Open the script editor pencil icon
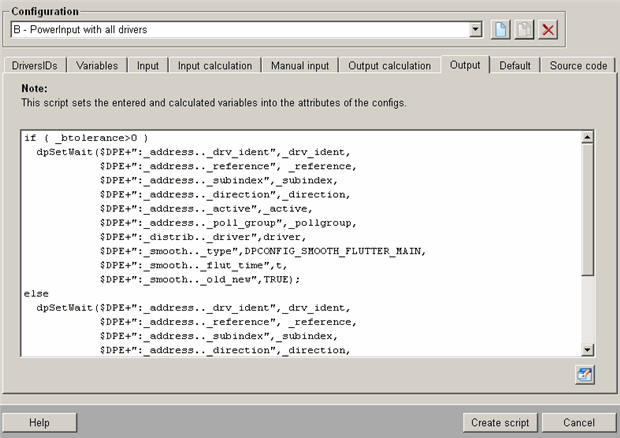The image size is (620, 438). 585,374
